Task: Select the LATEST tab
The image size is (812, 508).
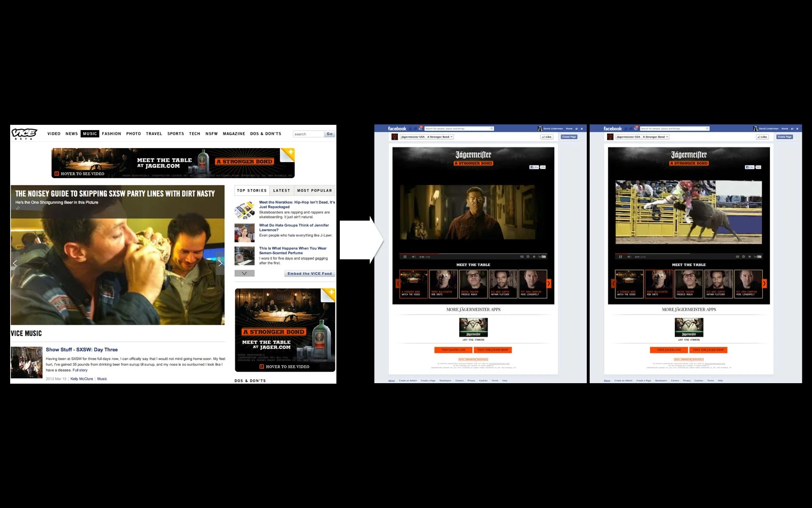Action: 282,191
